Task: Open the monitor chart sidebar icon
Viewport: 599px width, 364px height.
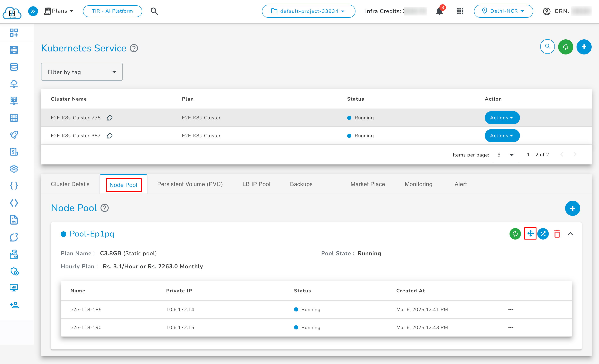Action: 14,288
